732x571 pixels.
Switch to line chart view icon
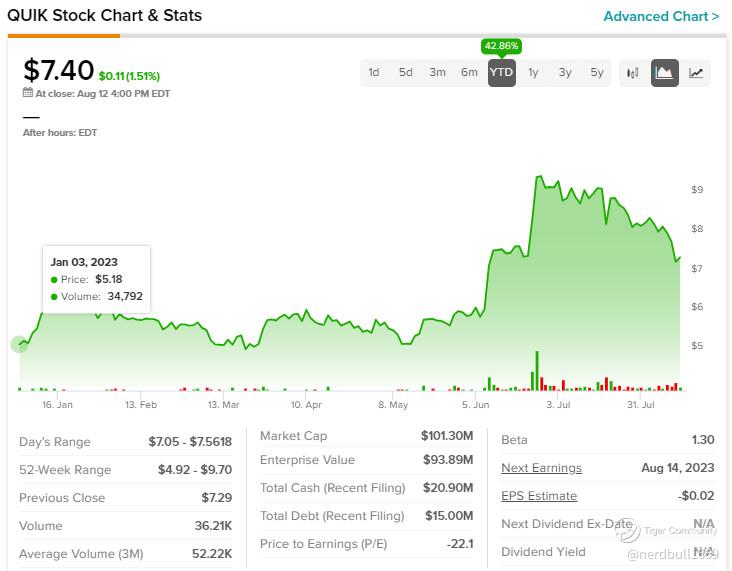pyautogui.click(x=696, y=73)
